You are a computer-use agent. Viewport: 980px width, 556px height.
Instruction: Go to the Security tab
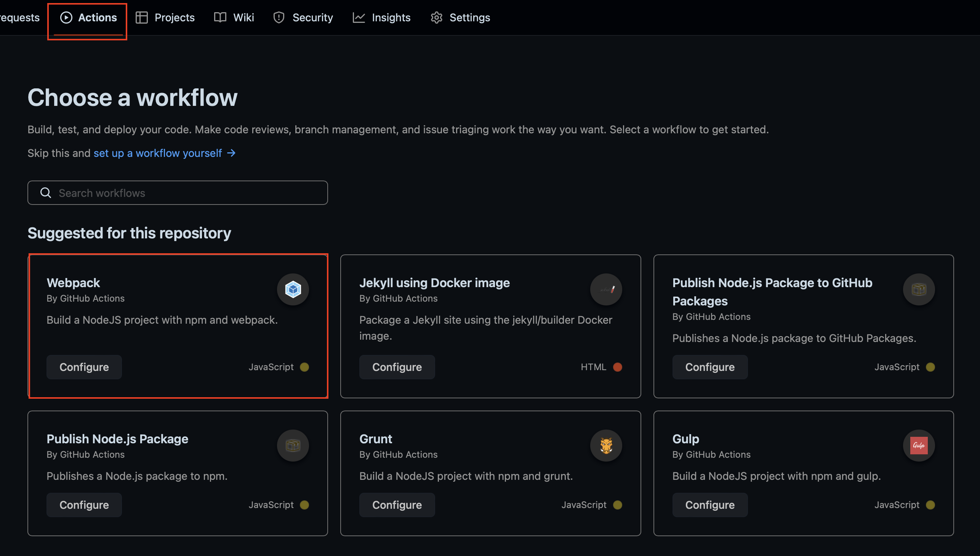(303, 18)
